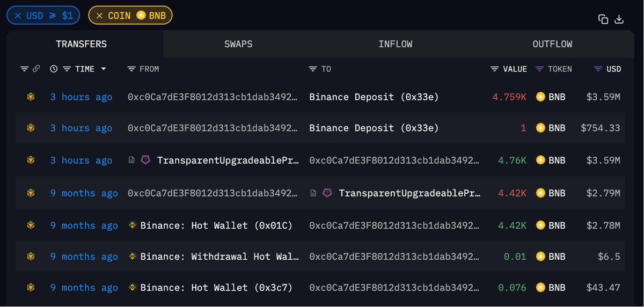Open the TIME sort dropdown arrow
The width and height of the screenshot is (644, 307).
point(103,69)
